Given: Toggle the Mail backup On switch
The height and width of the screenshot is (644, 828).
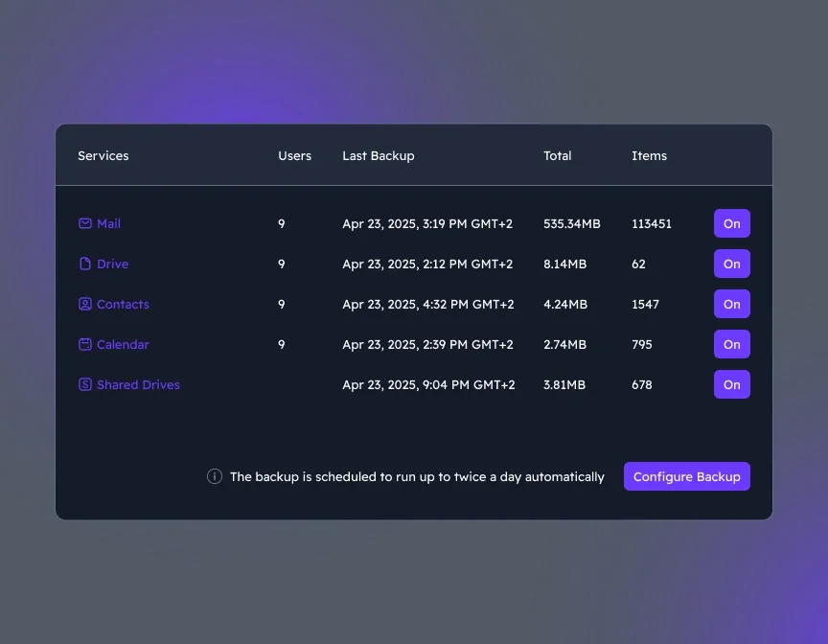Looking at the screenshot, I should pyautogui.click(x=731, y=223).
